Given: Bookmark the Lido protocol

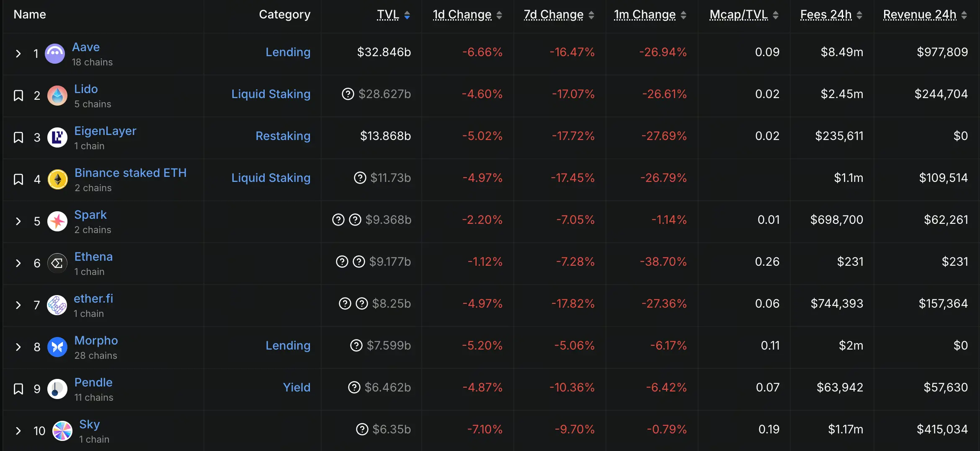Looking at the screenshot, I should [x=18, y=95].
